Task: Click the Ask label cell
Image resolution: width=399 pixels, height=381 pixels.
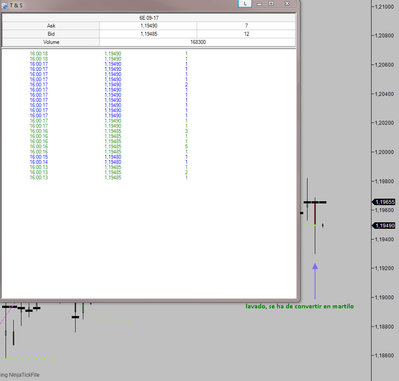Action: click(51, 26)
